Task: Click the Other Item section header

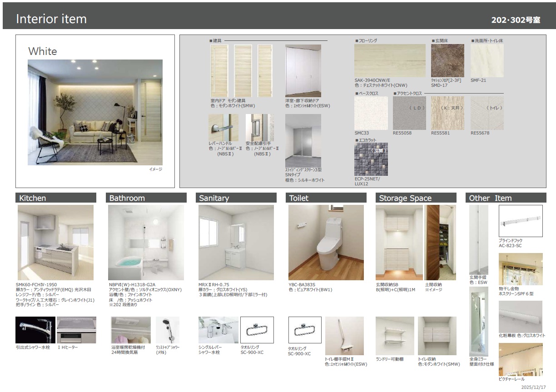Action: pos(506,198)
